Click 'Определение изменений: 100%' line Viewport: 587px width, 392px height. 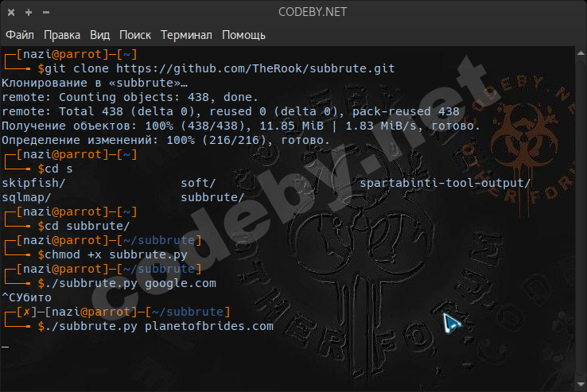165,140
